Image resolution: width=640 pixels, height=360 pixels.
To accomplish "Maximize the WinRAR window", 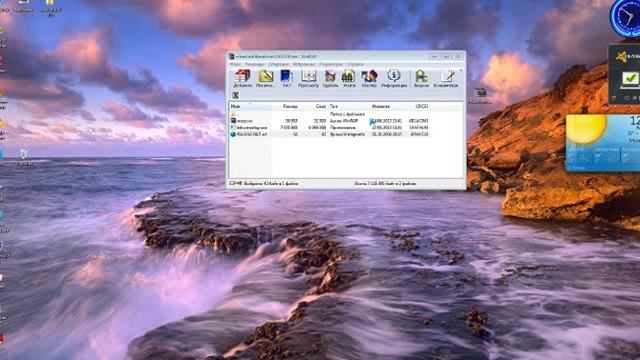I will [x=446, y=56].
